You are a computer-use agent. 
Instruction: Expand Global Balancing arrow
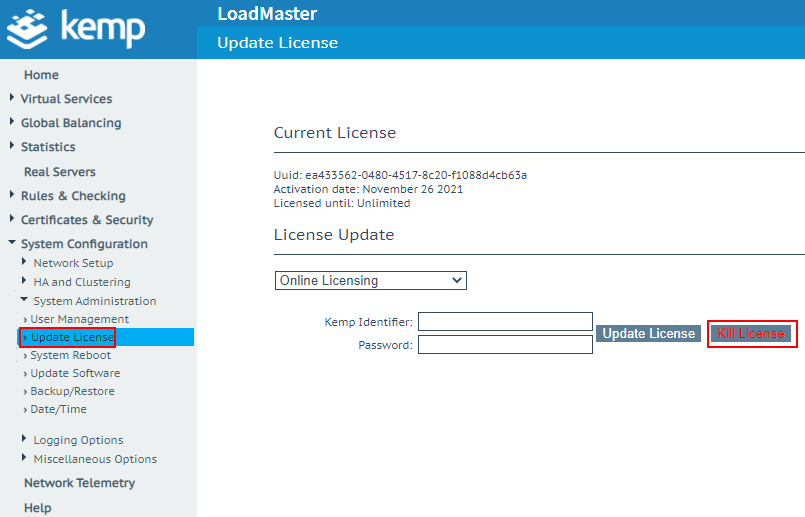12,121
